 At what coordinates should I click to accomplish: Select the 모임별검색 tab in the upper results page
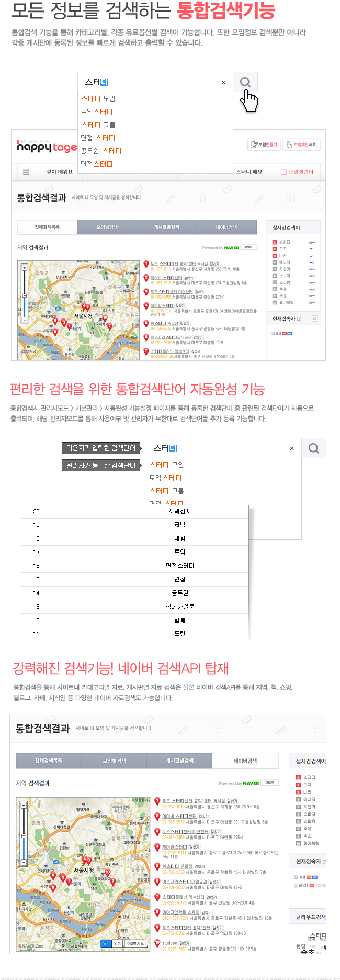[x=107, y=227]
